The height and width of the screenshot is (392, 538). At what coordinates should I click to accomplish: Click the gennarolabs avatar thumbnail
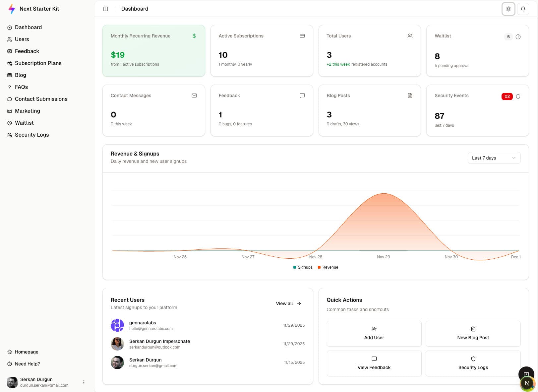[117, 325]
